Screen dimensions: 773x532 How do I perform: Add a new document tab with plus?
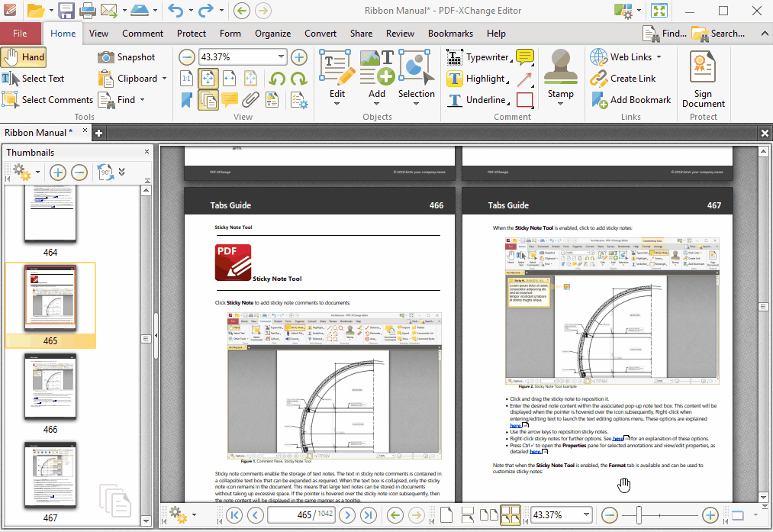coord(98,133)
